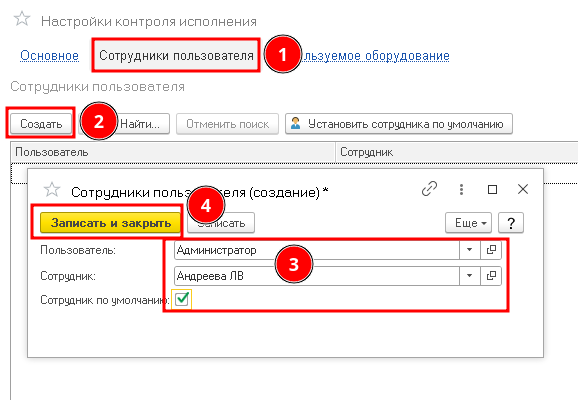The width and height of the screenshot is (578, 400).
Task: Switch to the Основное tab
Action: click(x=49, y=55)
